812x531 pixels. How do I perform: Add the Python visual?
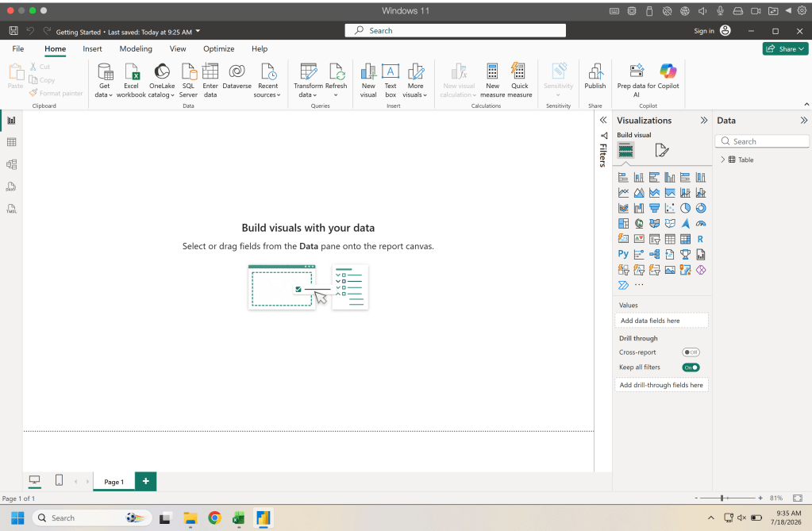[624, 254]
